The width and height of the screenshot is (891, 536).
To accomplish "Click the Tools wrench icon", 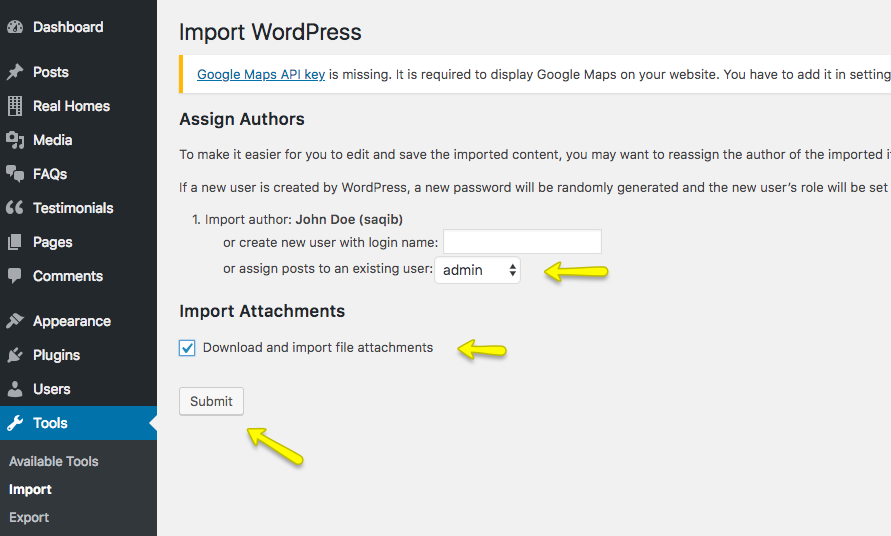I will click(x=15, y=423).
